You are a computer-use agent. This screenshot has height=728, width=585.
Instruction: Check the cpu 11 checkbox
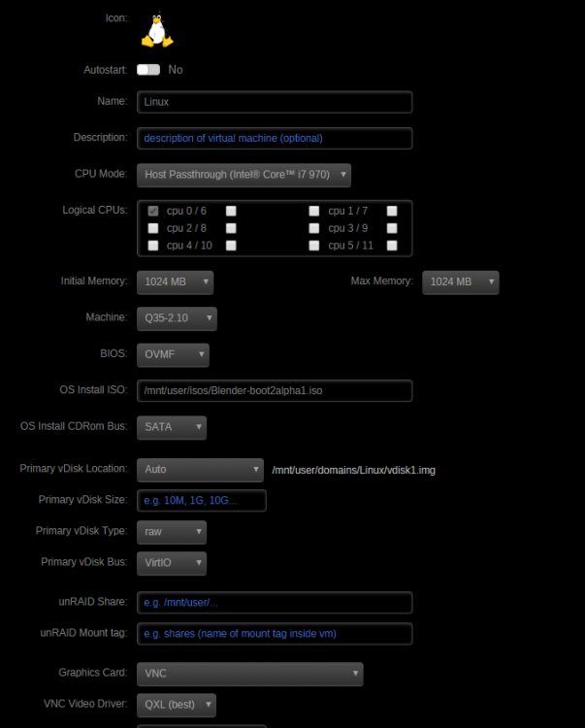[392, 246]
